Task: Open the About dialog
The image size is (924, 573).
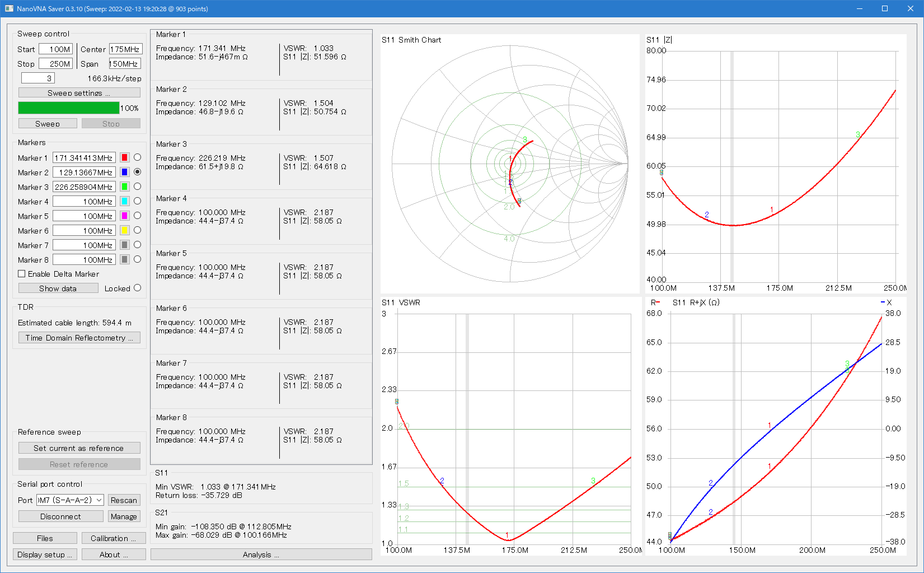Action: click(x=114, y=555)
